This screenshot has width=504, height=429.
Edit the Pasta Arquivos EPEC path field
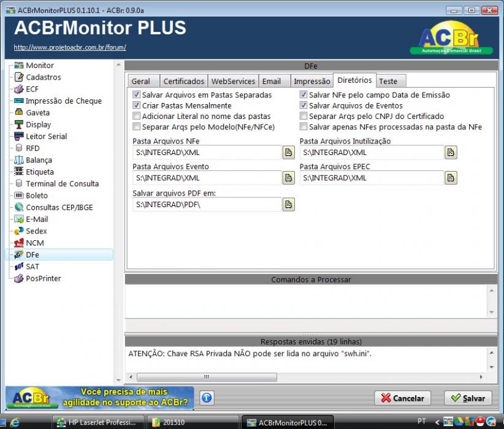[372, 178]
